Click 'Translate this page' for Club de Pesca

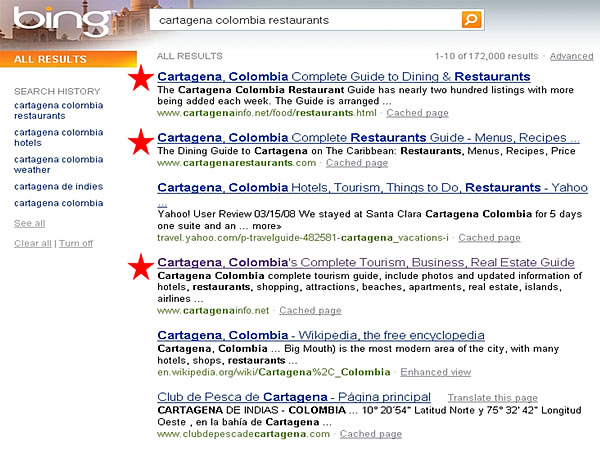[492, 397]
